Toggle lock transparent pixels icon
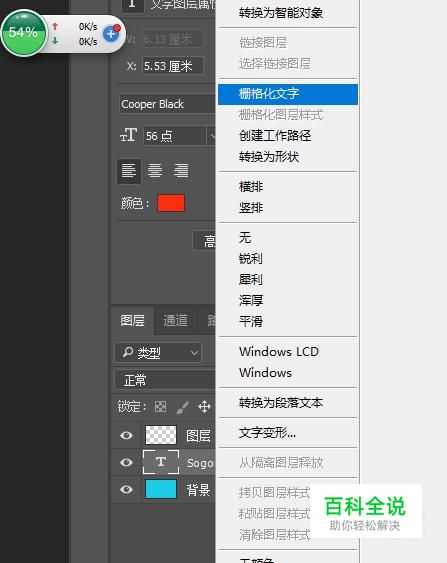 [x=160, y=407]
